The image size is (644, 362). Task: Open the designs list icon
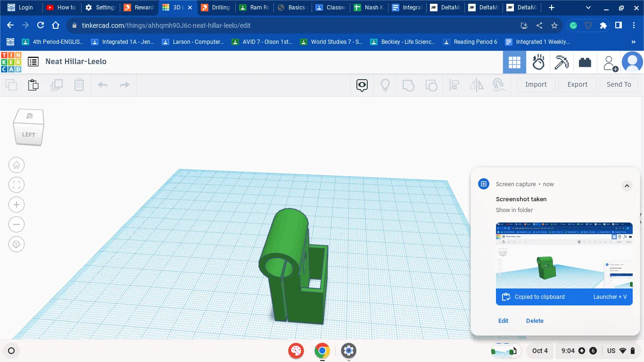[33, 62]
